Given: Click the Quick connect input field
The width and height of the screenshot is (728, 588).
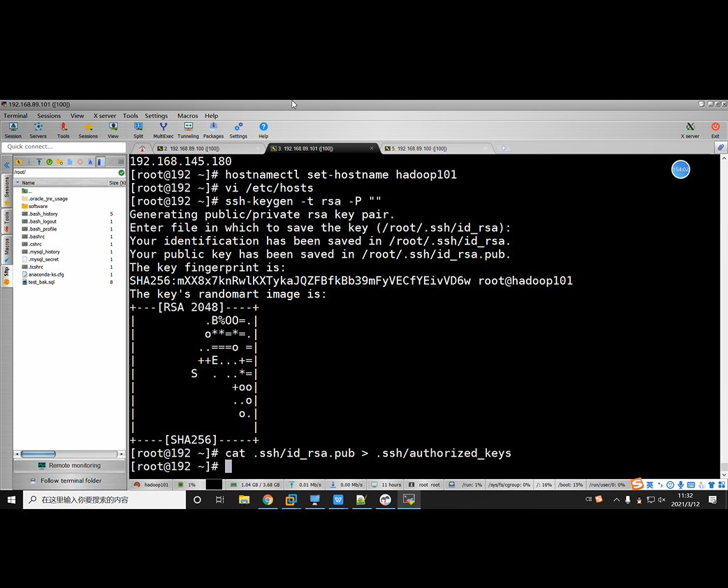Looking at the screenshot, I should [64, 147].
